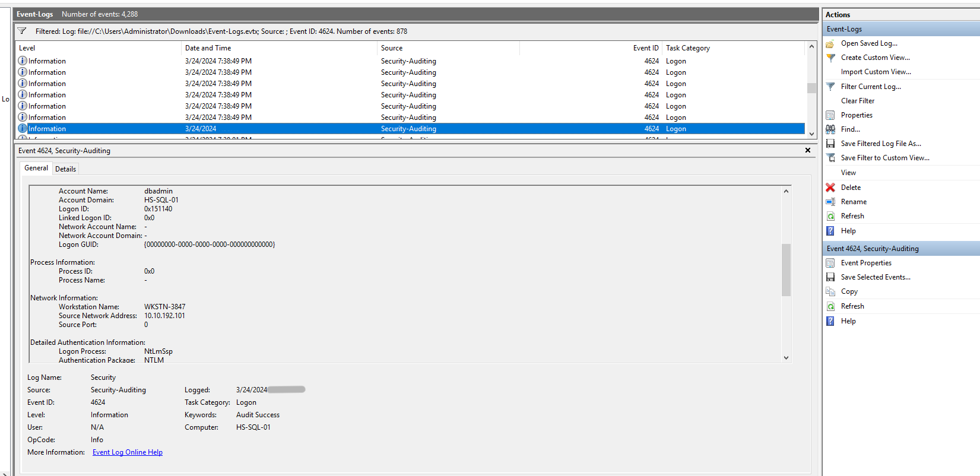Click the Create Custom View funnel icon
This screenshot has height=476, width=980.
830,58
